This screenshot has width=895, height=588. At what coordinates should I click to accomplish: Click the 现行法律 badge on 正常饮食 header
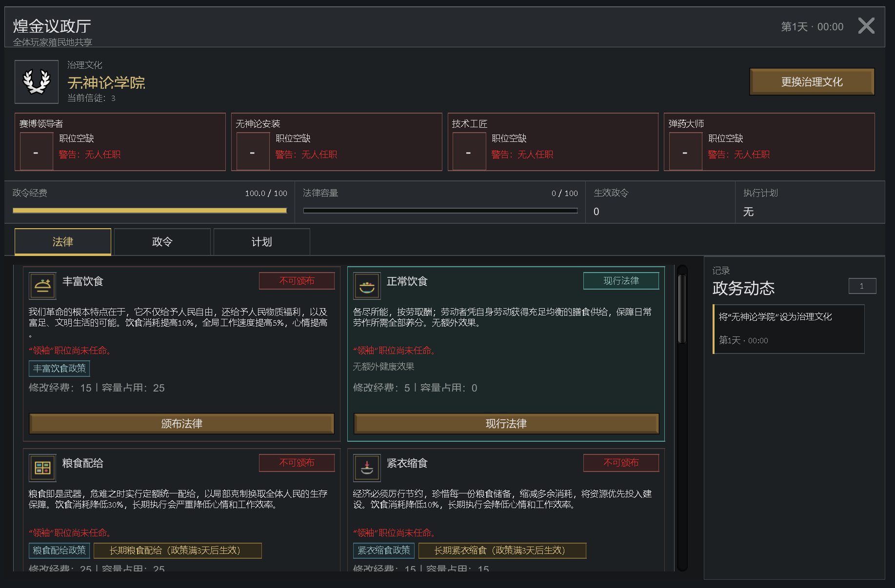pyautogui.click(x=621, y=281)
